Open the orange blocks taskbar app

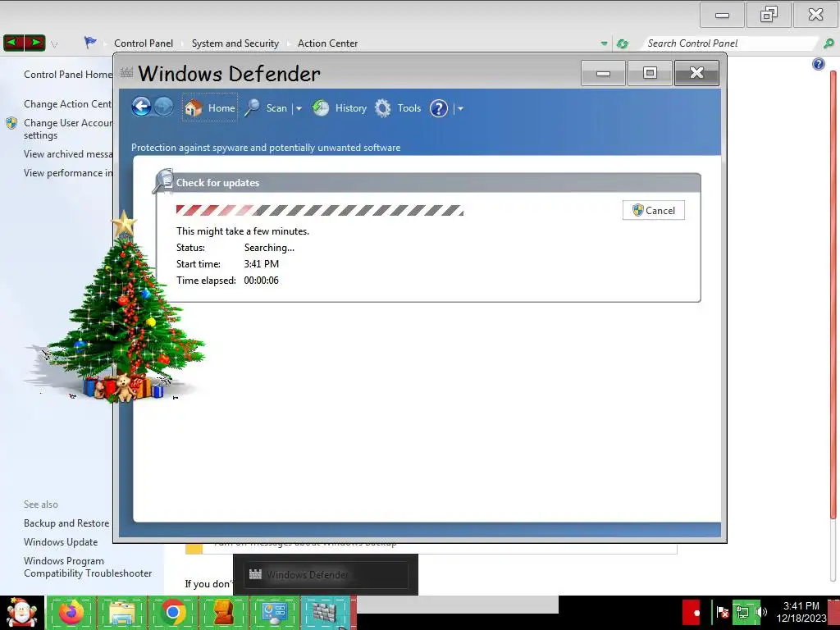click(x=223, y=612)
